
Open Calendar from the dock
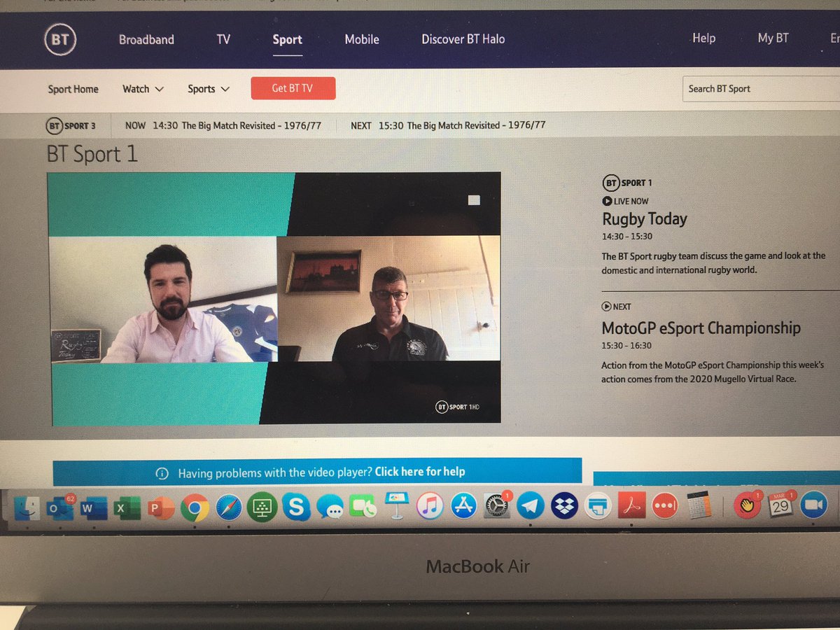[780, 505]
